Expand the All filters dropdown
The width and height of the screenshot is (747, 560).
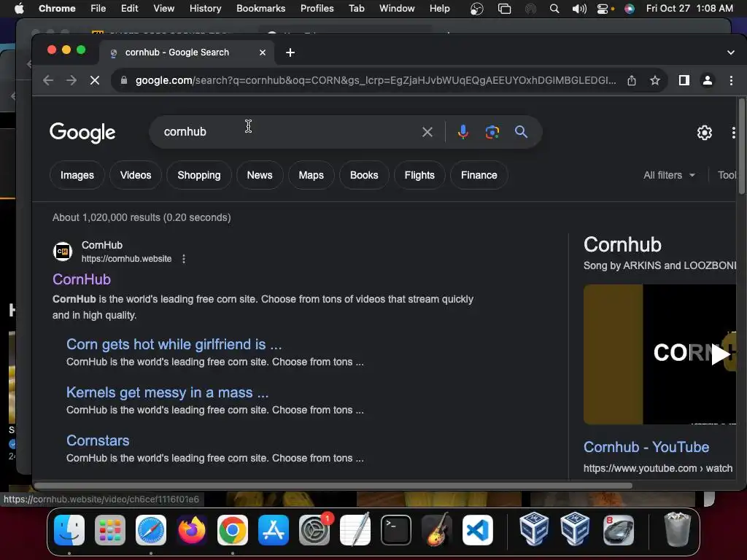tap(669, 175)
